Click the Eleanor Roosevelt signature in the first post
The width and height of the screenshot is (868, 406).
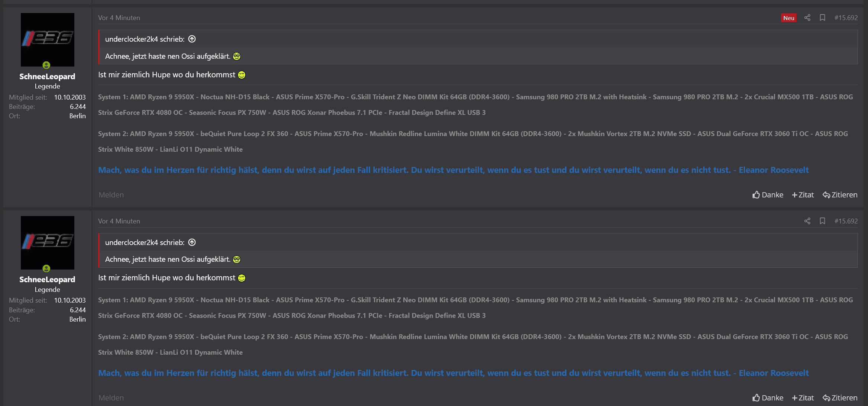pos(453,170)
